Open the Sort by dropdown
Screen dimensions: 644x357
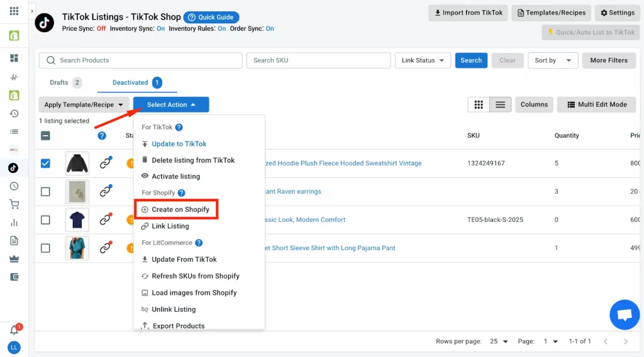553,60
